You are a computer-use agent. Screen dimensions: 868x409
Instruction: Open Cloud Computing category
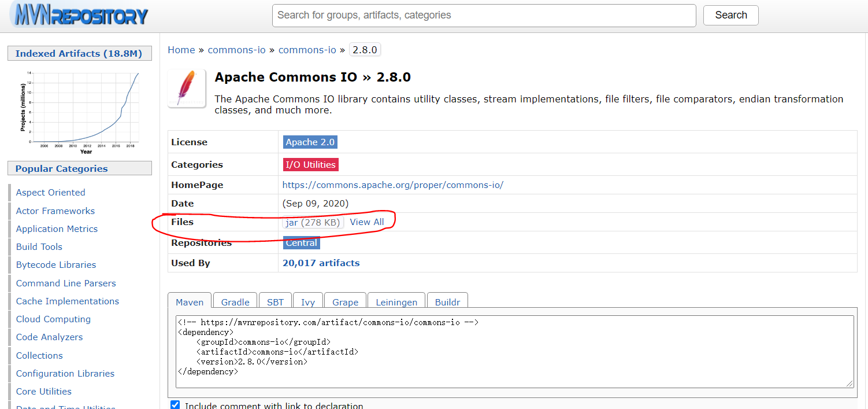[53, 319]
